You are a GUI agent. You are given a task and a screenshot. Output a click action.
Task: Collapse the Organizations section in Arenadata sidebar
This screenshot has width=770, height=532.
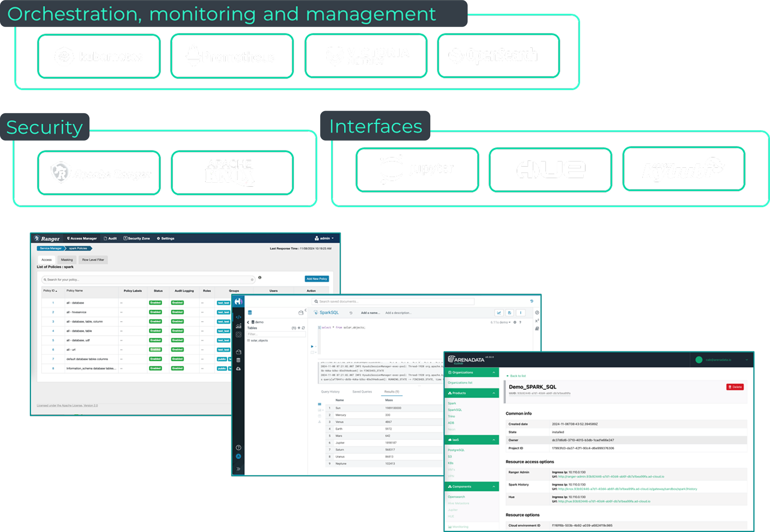[x=494, y=372]
